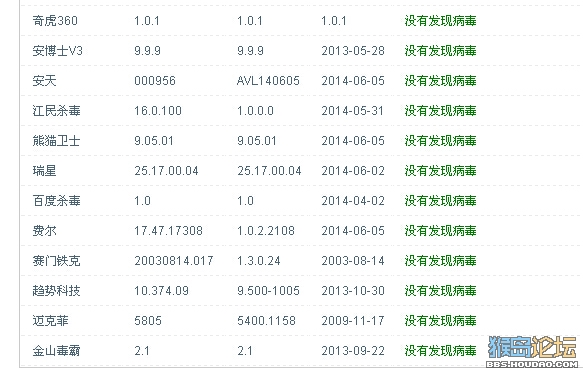Click 趋势科技 database version 9.500-1005
Image resolution: width=583 pixels, height=373 pixels.
point(268,291)
